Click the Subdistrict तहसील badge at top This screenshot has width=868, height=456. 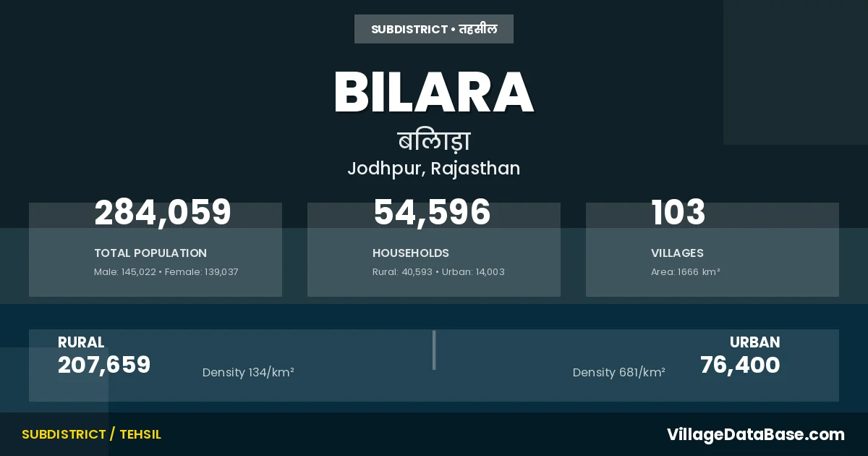(x=434, y=29)
